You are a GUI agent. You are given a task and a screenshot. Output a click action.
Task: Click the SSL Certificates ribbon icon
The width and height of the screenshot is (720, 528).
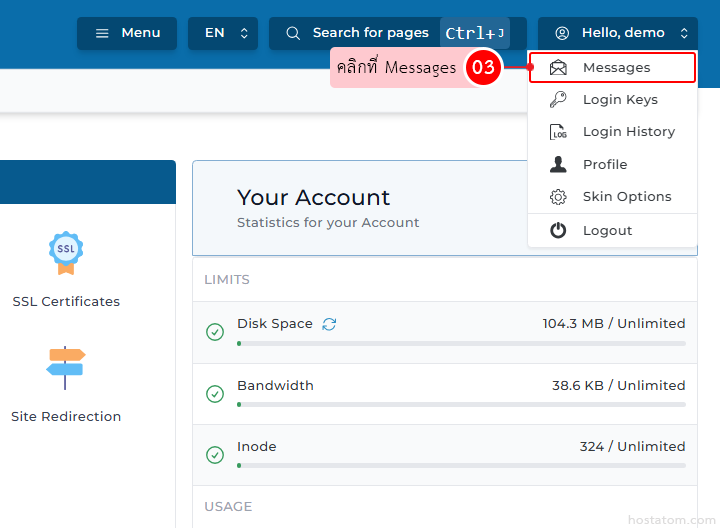(66, 252)
